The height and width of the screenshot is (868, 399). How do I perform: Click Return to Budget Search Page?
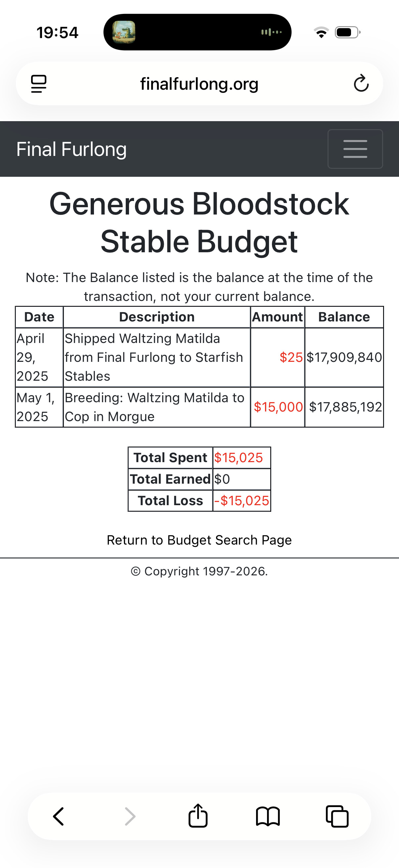coord(199,540)
